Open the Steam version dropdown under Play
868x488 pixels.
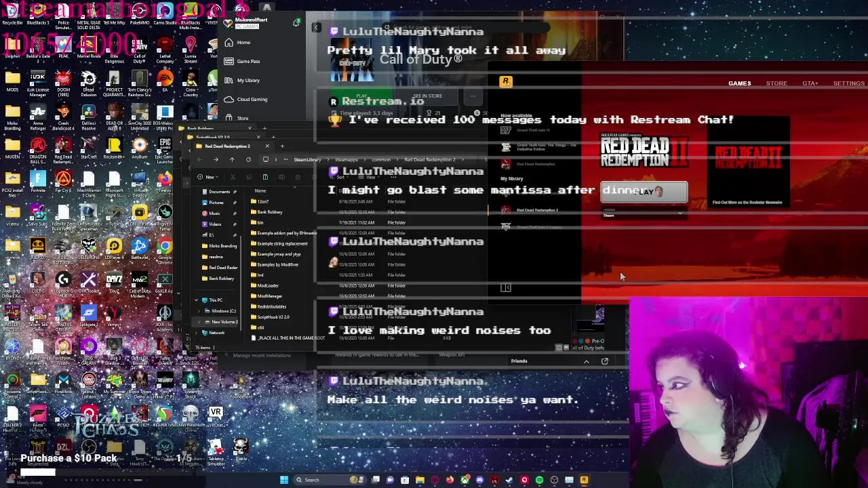click(x=644, y=213)
